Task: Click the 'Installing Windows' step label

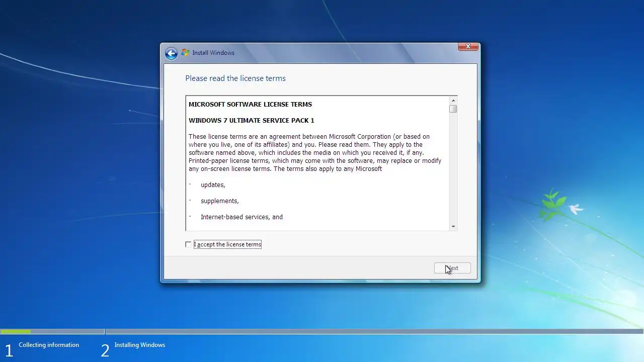Action: (140, 345)
